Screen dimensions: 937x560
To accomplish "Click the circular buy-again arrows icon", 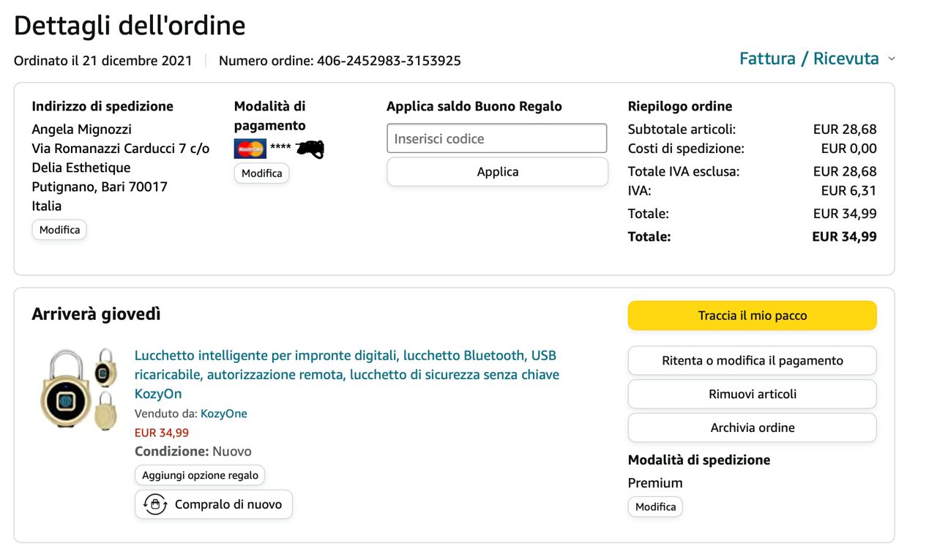I will coord(154,504).
